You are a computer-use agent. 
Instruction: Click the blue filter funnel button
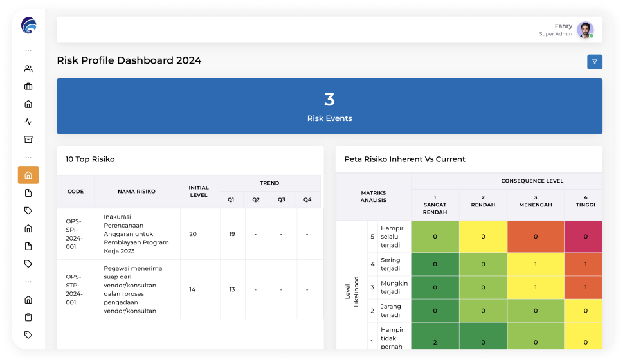click(x=594, y=62)
